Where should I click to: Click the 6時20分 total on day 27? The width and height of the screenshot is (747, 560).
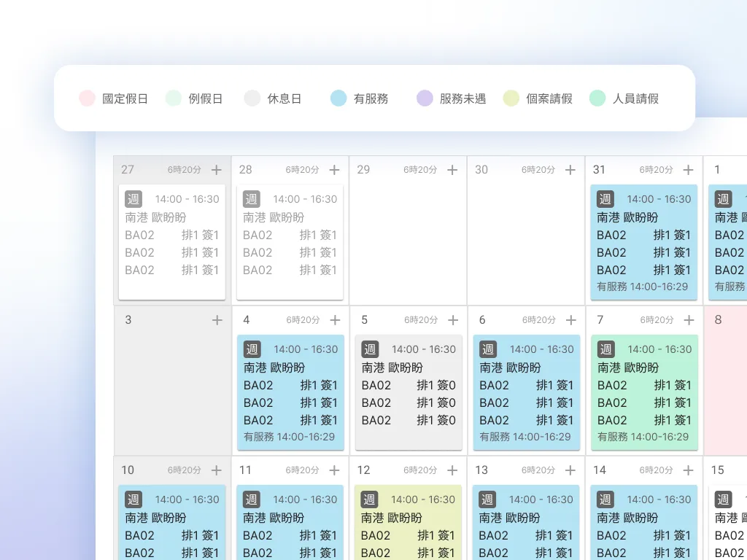coord(185,170)
